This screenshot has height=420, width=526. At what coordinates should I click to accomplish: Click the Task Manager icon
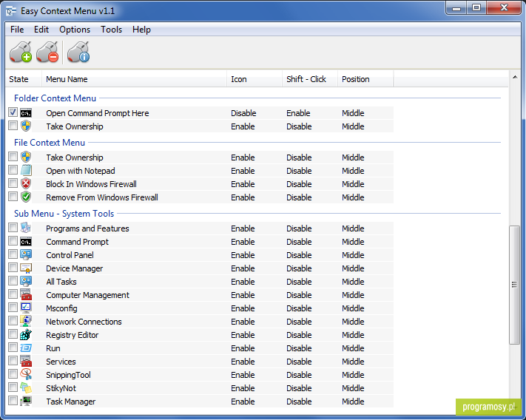(26, 402)
